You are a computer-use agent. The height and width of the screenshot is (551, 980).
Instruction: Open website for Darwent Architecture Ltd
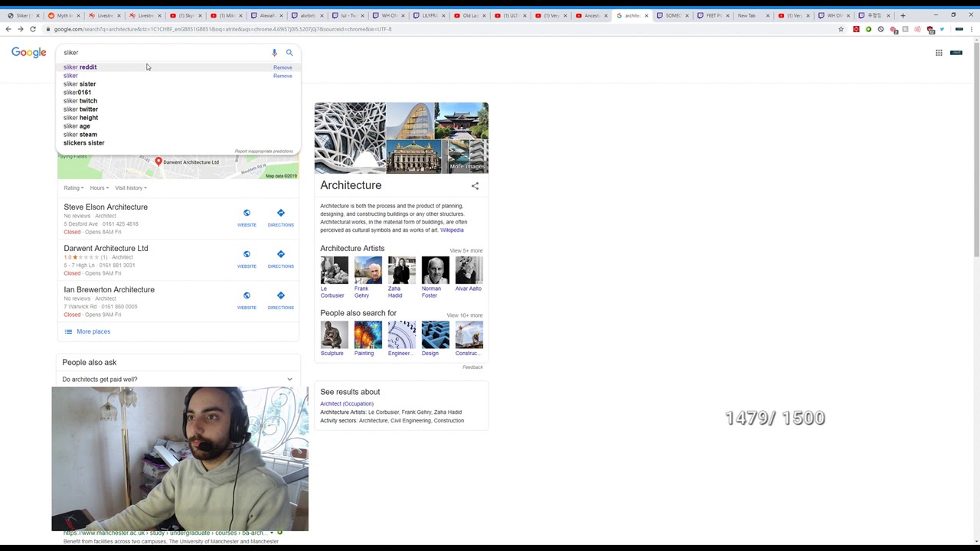coord(247,259)
